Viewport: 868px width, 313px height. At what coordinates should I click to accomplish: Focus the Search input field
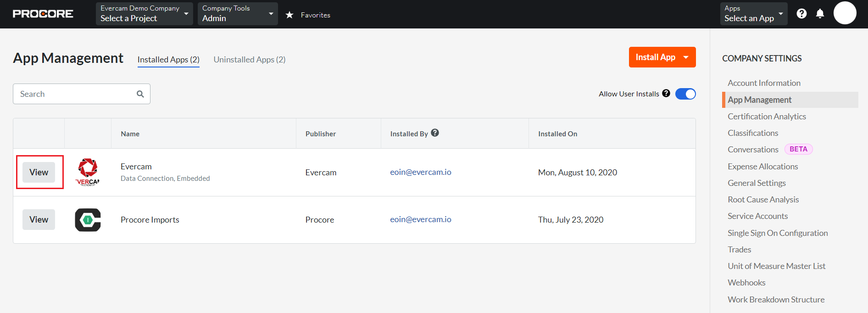click(82, 94)
